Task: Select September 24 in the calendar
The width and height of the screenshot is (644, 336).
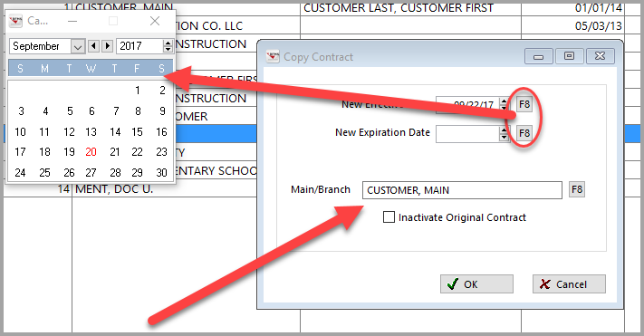Action: click(20, 172)
